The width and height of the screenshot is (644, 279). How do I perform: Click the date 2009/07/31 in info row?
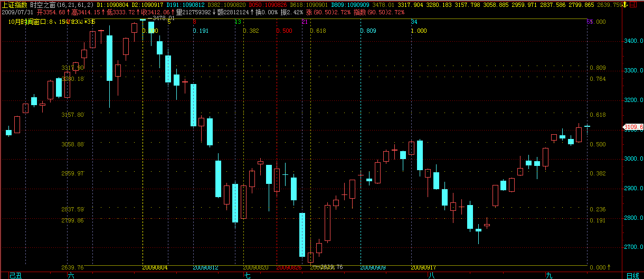click(x=18, y=12)
